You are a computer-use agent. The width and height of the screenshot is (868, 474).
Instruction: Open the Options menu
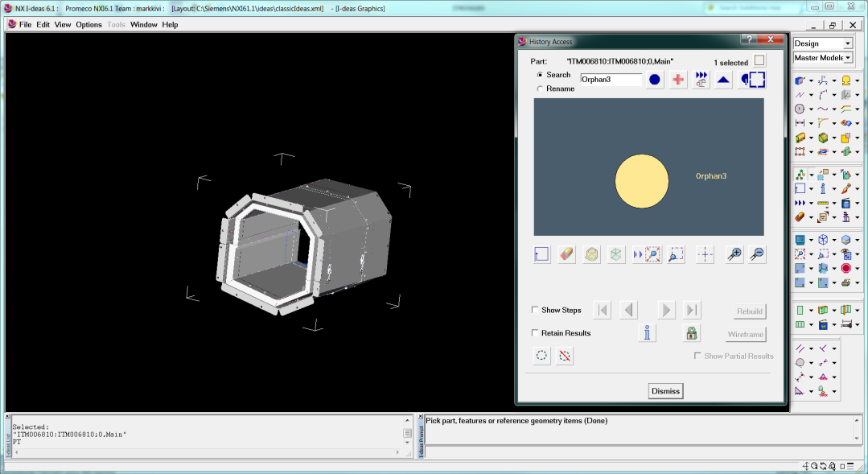pyautogui.click(x=88, y=24)
